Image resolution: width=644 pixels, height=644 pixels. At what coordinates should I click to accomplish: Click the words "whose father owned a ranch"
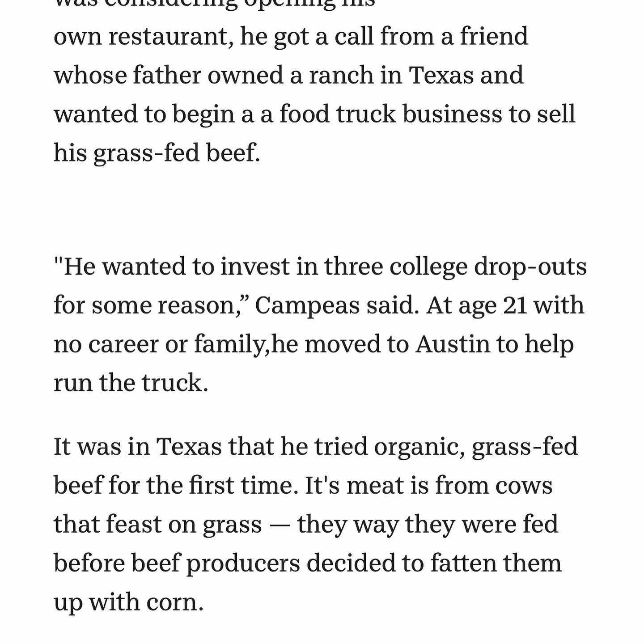214,75
